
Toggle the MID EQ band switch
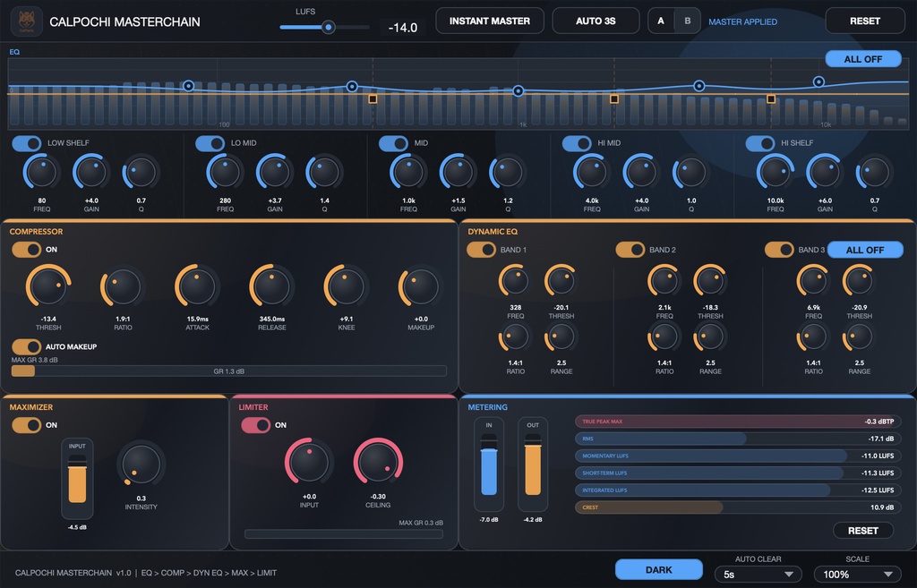[393, 143]
